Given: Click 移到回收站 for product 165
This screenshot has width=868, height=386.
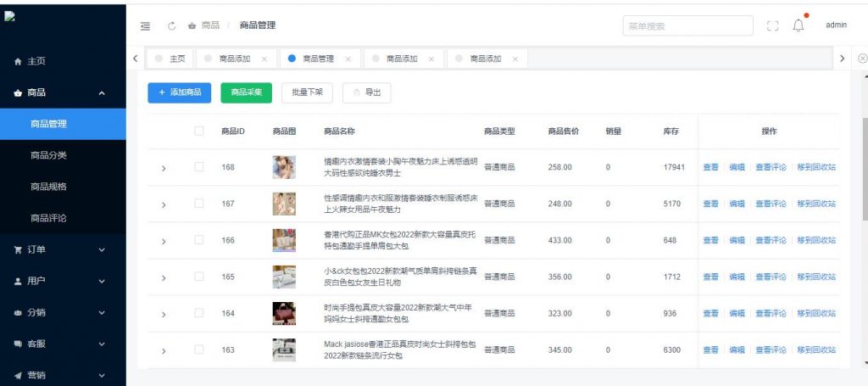Looking at the screenshot, I should [x=816, y=277].
